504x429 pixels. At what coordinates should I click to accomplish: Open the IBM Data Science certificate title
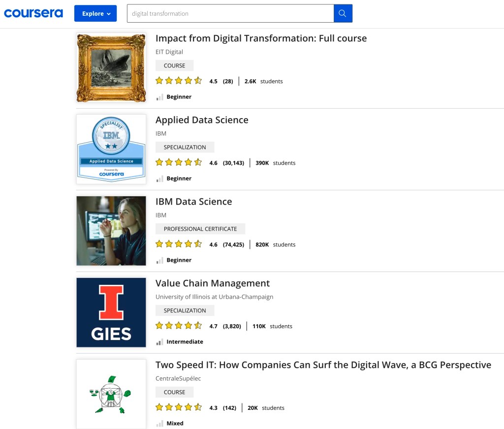pyautogui.click(x=193, y=202)
